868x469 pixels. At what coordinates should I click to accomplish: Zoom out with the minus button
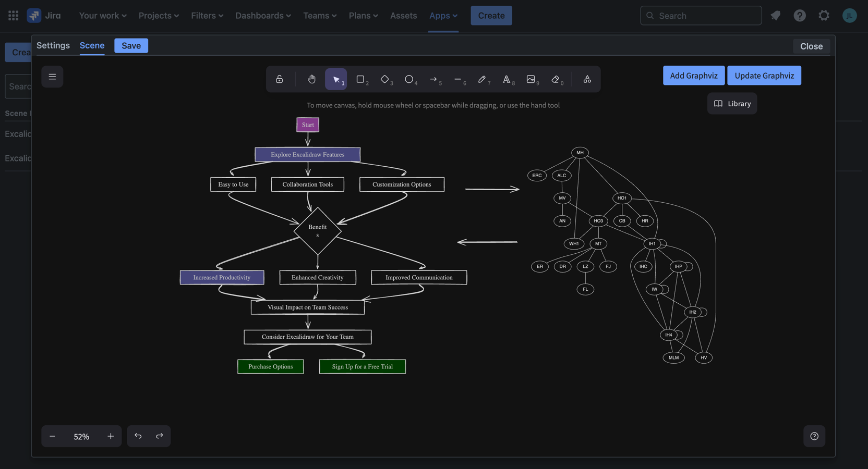tap(52, 436)
